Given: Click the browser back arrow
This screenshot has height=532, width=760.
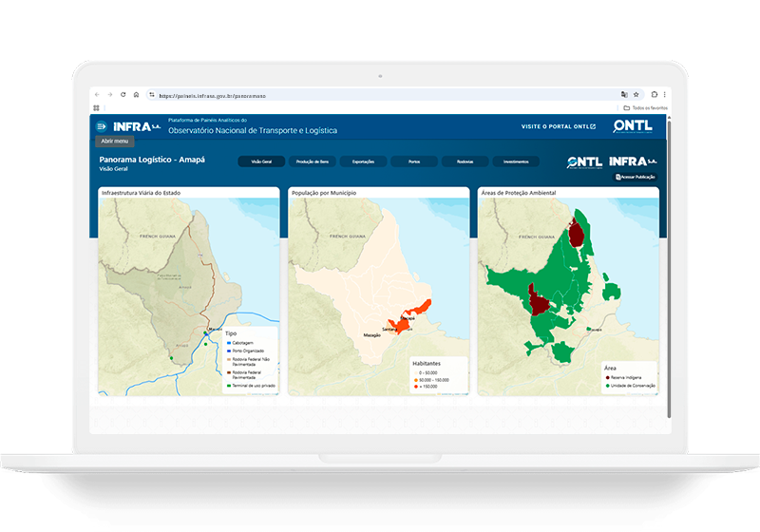Looking at the screenshot, I should (97, 95).
